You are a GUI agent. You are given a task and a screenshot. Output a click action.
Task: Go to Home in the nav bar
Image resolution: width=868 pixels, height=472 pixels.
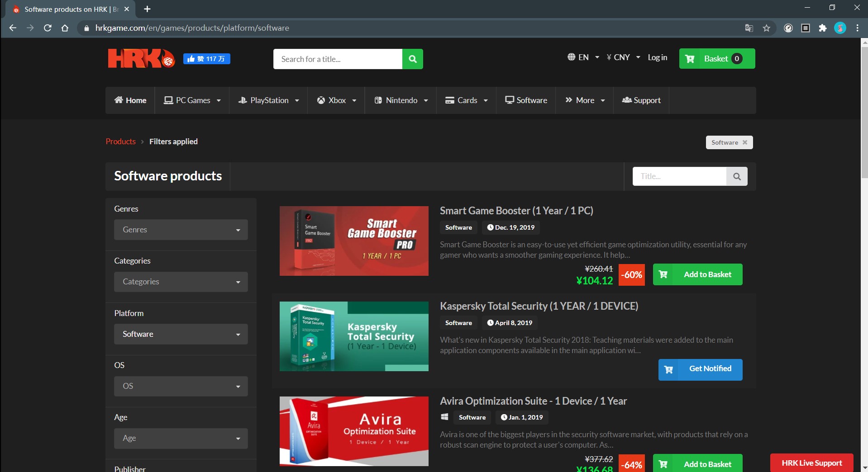(130, 100)
